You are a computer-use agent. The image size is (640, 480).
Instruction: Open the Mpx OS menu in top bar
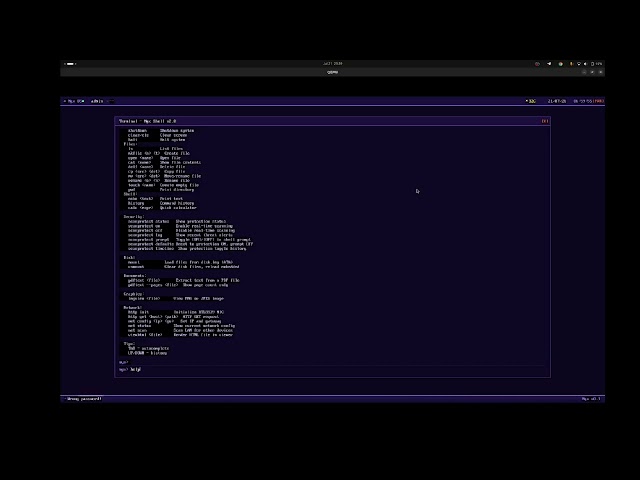tap(75, 101)
